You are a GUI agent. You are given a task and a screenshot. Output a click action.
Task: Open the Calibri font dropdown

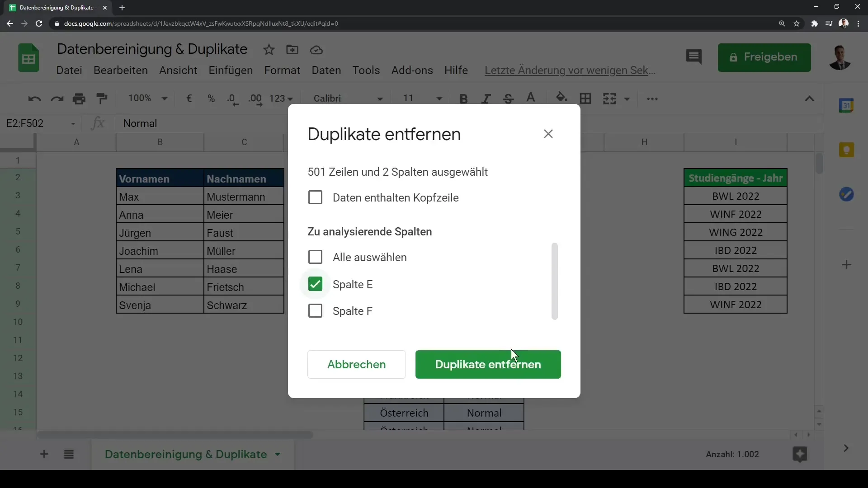[348, 99]
